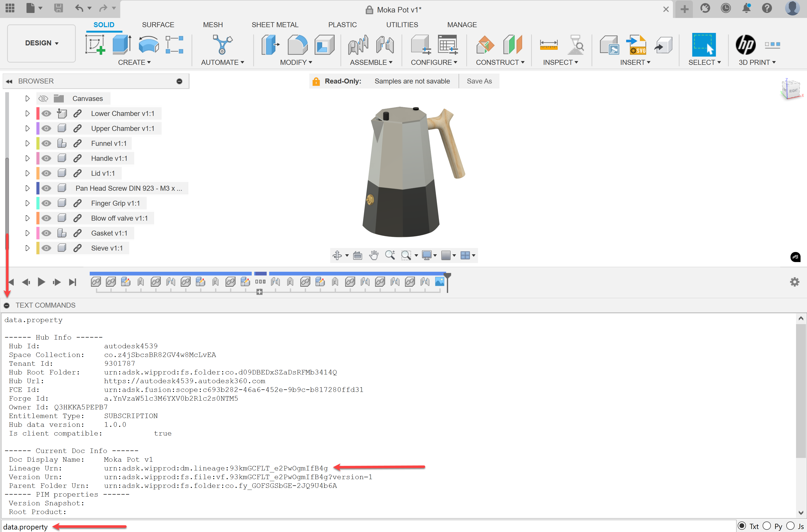This screenshot has width=807, height=532.
Task: Click the Automated Modeling icon
Action: [222, 44]
